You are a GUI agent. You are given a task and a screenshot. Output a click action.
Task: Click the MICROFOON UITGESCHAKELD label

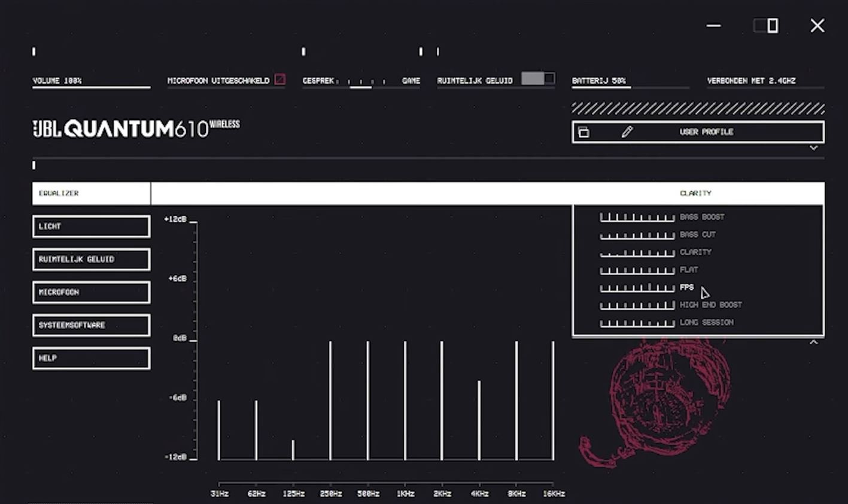pyautogui.click(x=218, y=81)
